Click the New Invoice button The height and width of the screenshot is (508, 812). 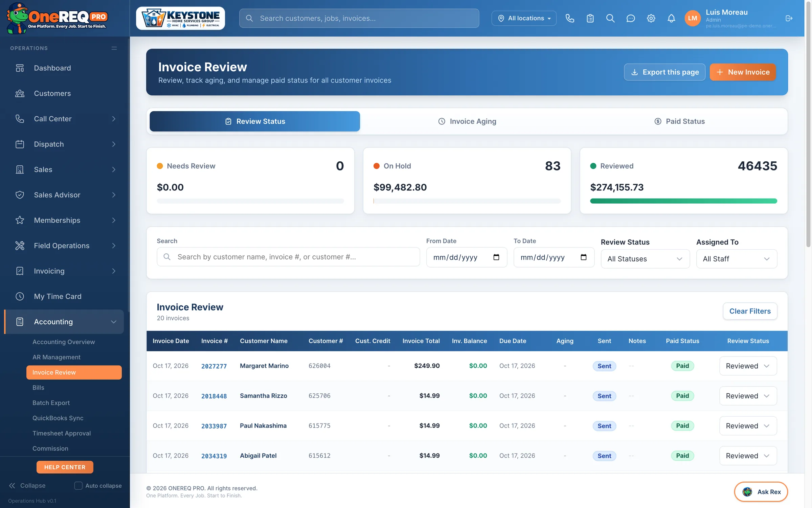coord(743,72)
